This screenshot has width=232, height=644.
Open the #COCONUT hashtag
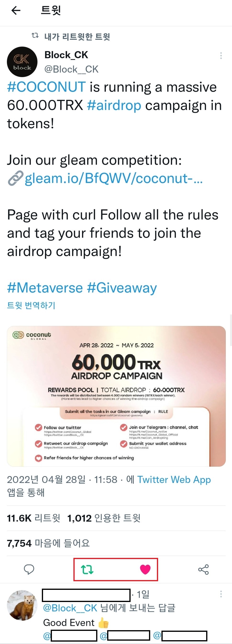tap(46, 87)
